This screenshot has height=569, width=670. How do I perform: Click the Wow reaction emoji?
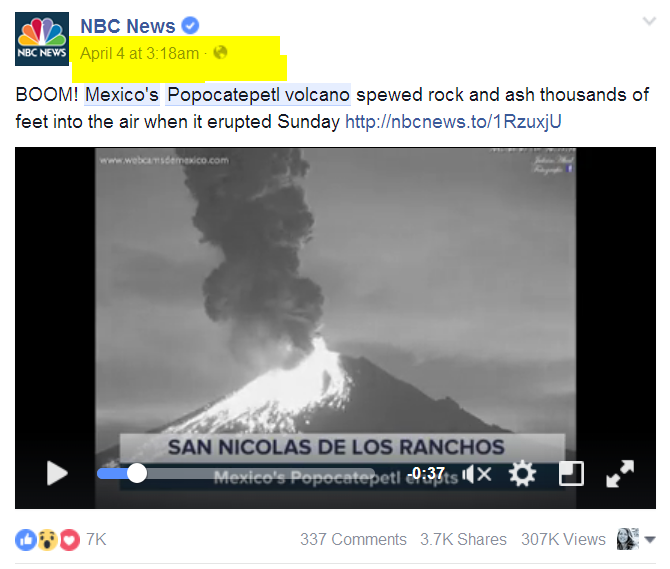tap(47, 540)
